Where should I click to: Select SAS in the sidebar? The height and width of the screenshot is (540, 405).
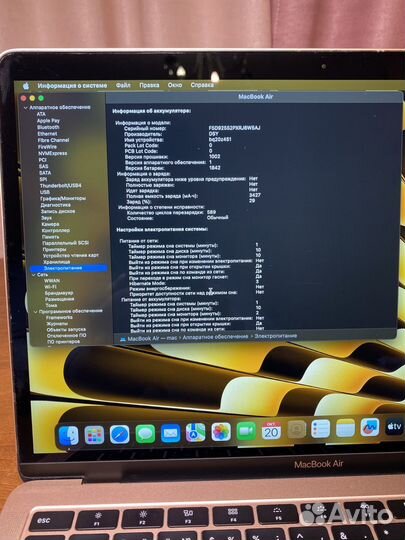[x=44, y=166]
